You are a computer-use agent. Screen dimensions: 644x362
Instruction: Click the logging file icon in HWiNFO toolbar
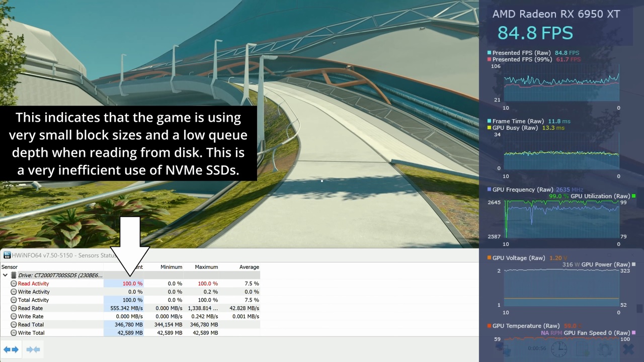click(583, 349)
